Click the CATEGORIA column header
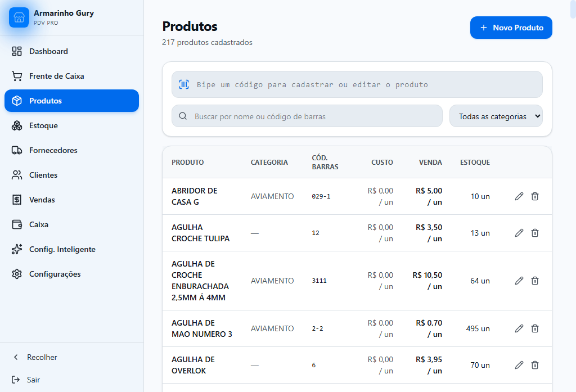The width and height of the screenshot is (576, 392). pyautogui.click(x=269, y=163)
